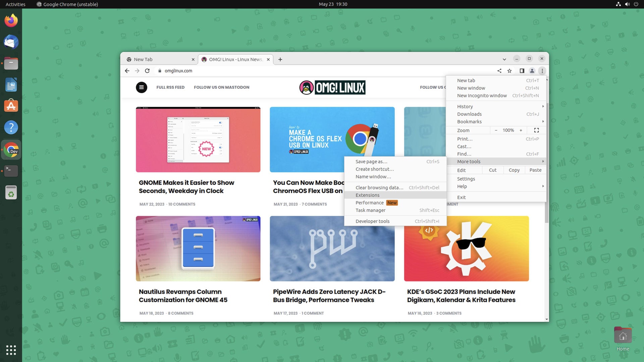Open Chrome side panel

pyautogui.click(x=522, y=71)
